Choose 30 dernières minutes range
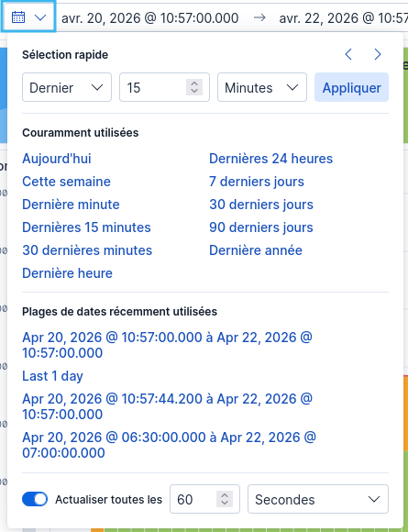This screenshot has width=408, height=532. tap(87, 250)
